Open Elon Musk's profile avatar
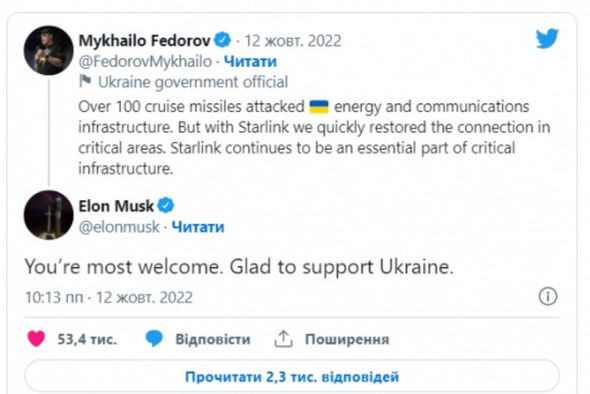This screenshot has width=590, height=394. (x=49, y=215)
